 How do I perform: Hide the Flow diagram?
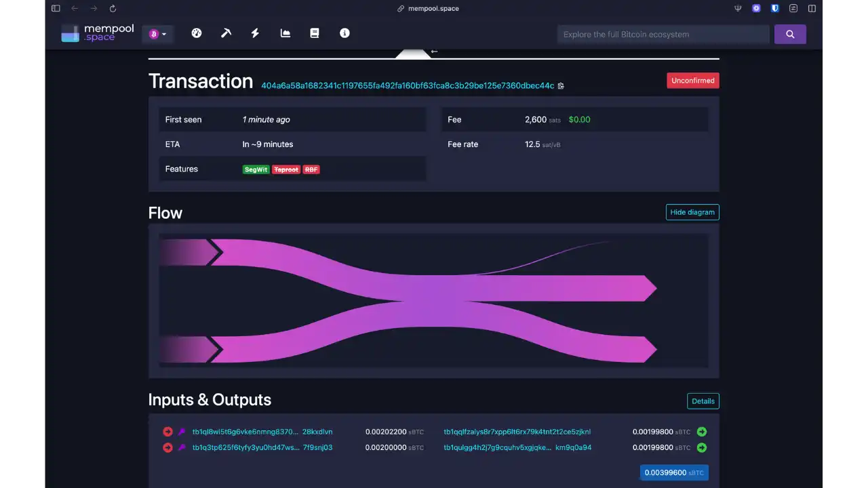(692, 212)
